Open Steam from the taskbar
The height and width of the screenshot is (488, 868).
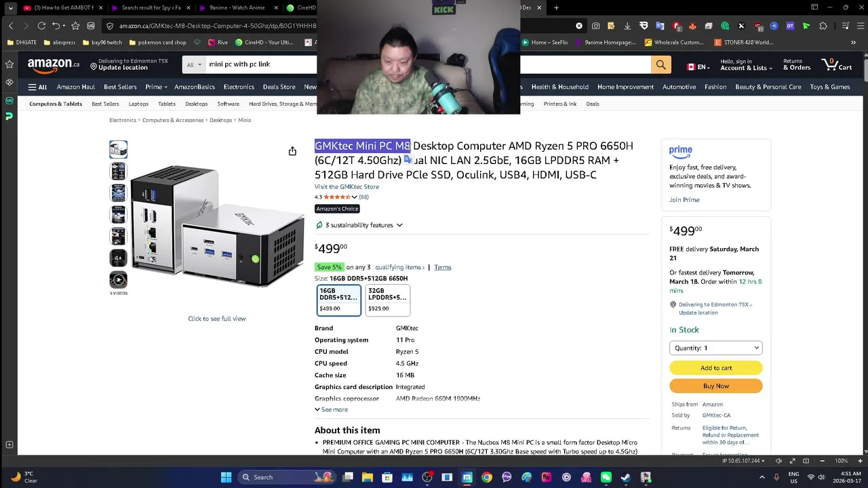(x=626, y=477)
